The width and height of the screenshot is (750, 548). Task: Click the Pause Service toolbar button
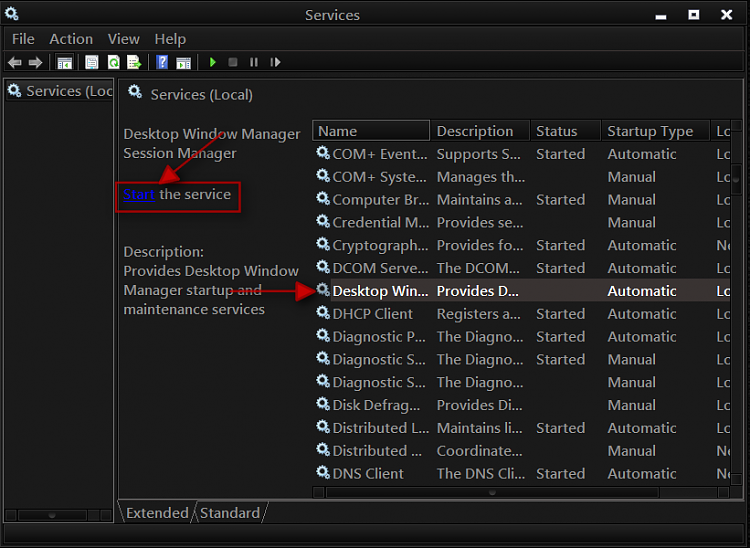click(x=254, y=62)
